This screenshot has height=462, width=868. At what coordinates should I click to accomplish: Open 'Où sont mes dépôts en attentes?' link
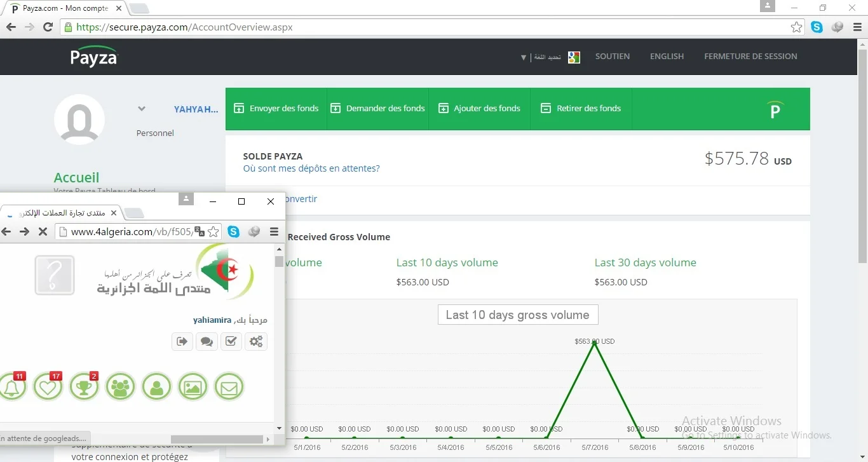(x=311, y=168)
